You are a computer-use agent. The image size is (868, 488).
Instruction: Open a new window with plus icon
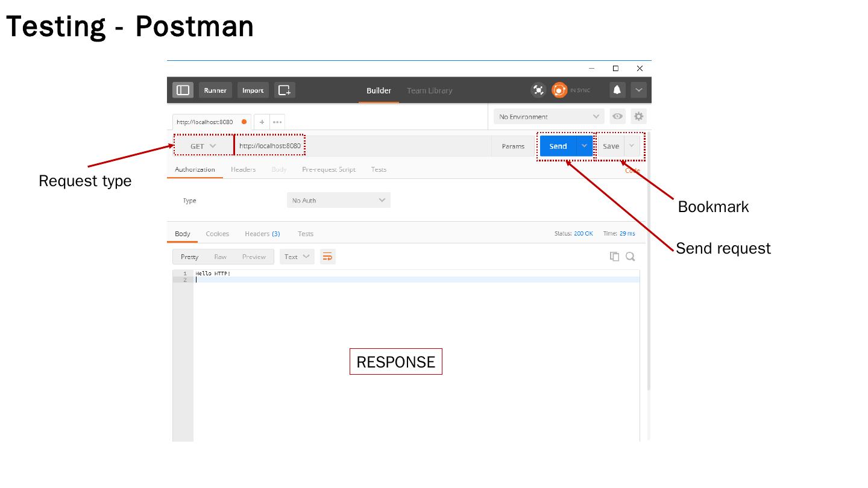tap(285, 90)
